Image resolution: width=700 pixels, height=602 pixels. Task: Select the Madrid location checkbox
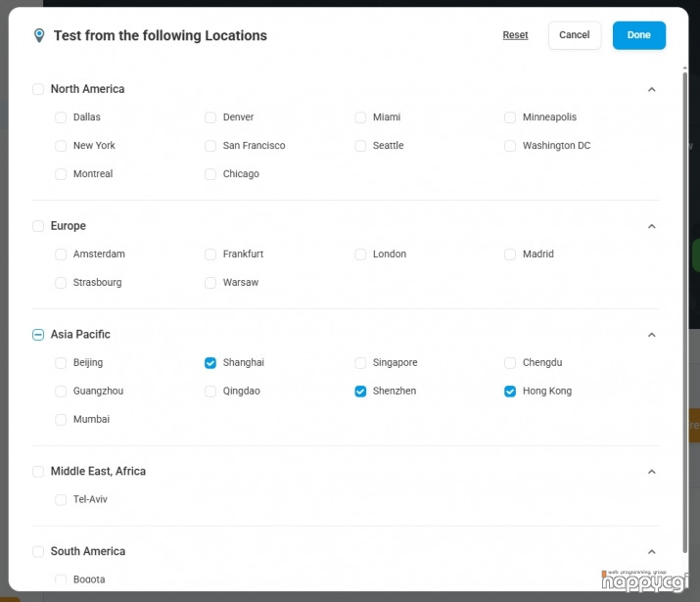[x=510, y=255]
